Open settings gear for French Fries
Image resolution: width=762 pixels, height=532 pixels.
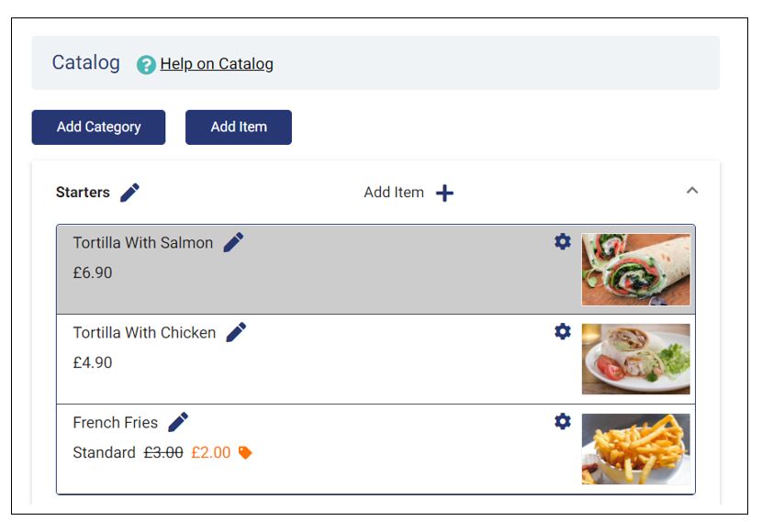point(563,421)
